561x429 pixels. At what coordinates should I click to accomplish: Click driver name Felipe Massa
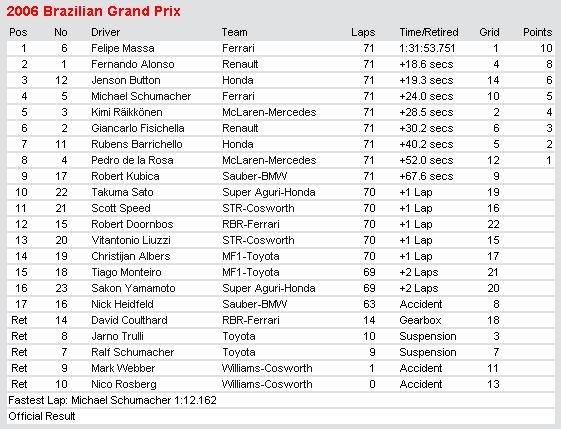coord(123,48)
